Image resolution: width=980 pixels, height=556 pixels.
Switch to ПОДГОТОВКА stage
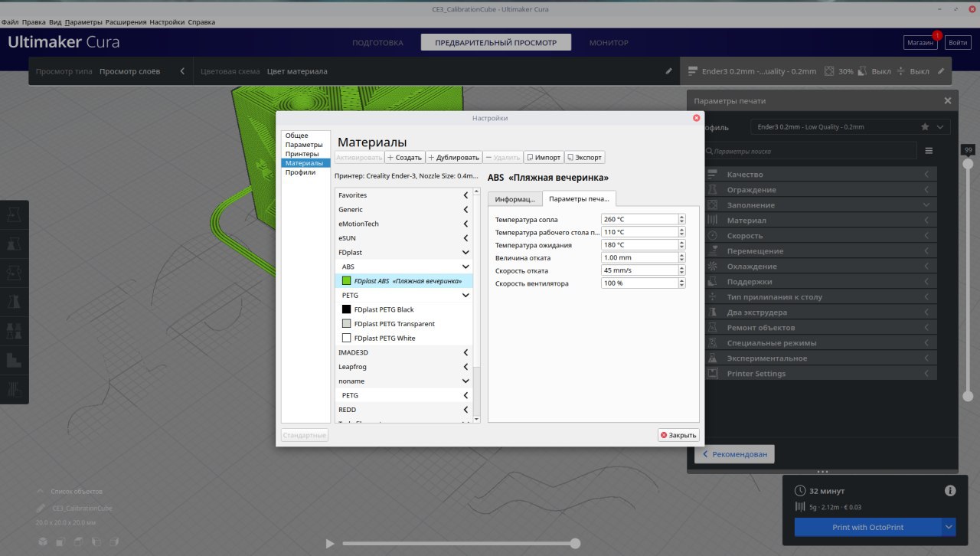[x=377, y=43]
